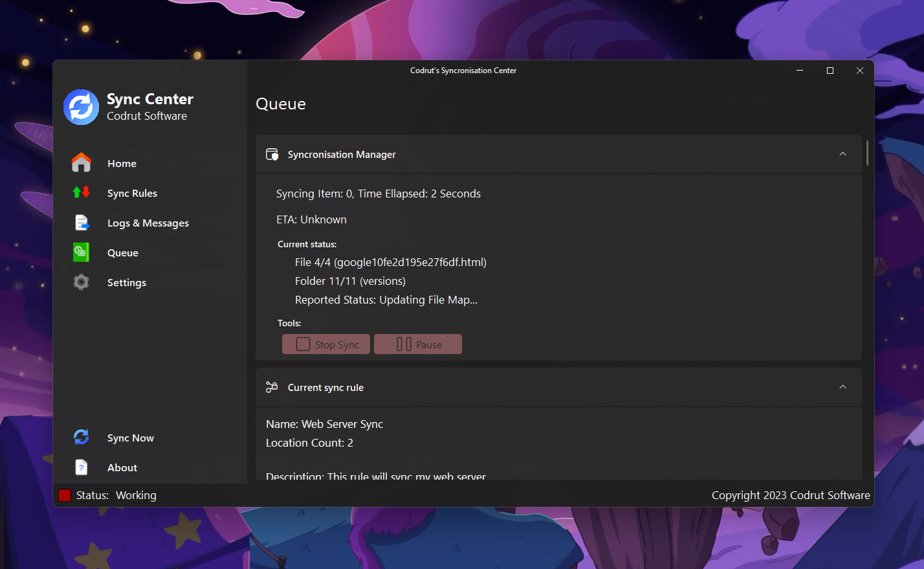Click the Queue page vertical scrollbar
The image size is (924, 569).
point(867,153)
